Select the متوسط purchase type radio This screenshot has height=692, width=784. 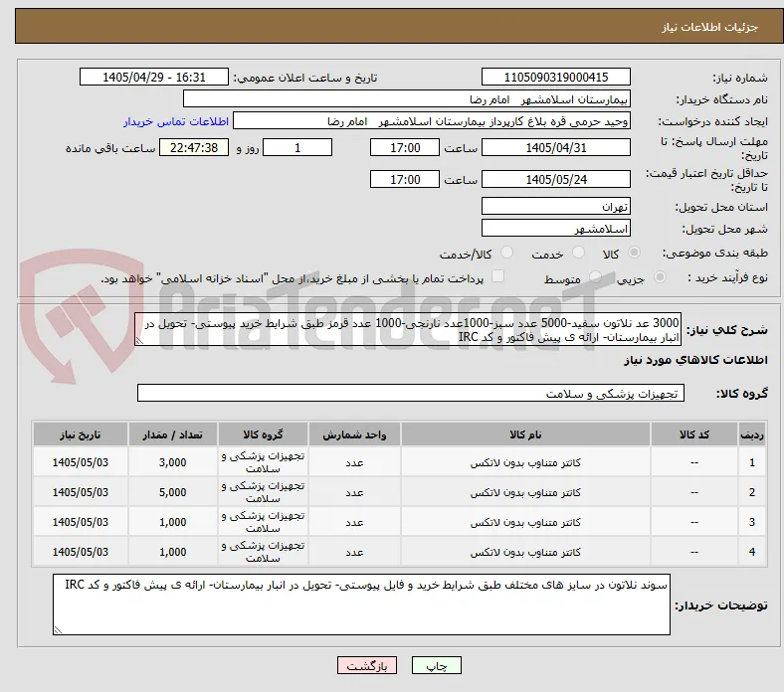[x=595, y=276]
